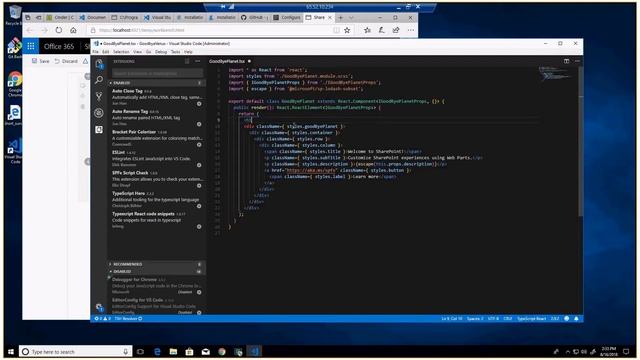Click the gear icon for TypeScript Hero

point(199,206)
